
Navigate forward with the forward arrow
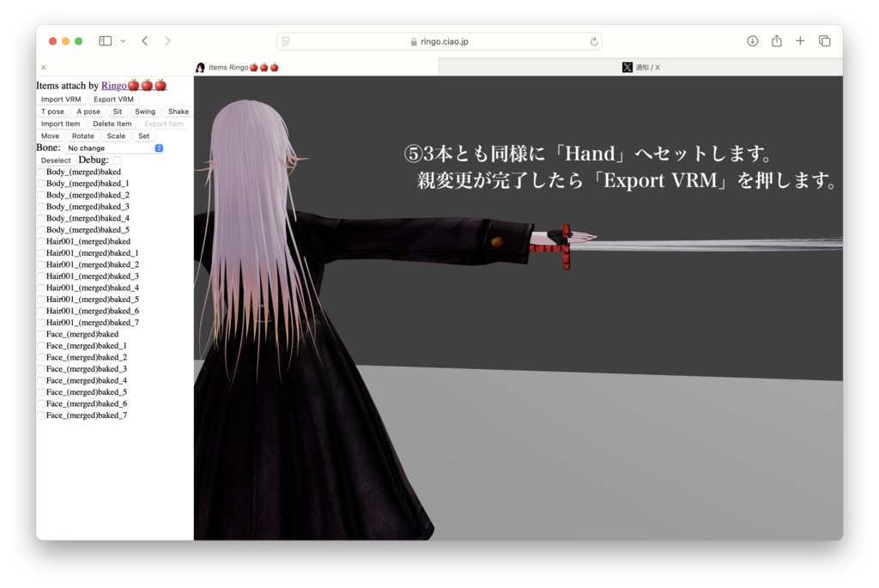(x=167, y=40)
